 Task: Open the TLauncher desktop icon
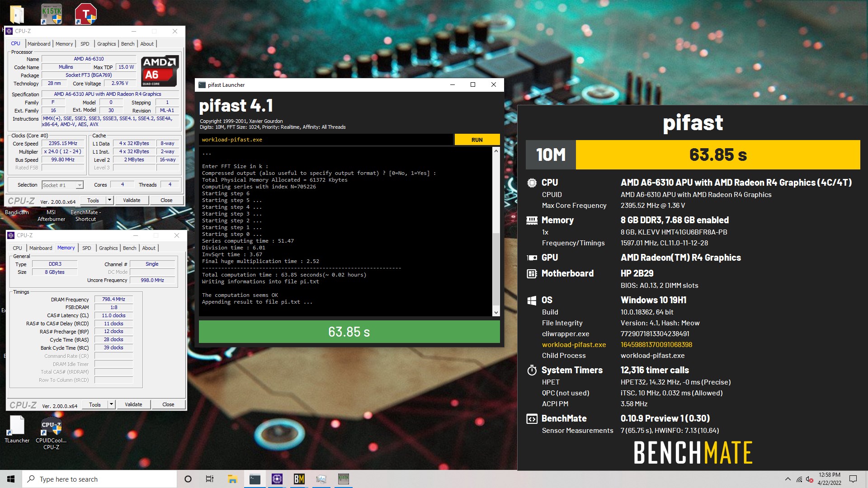point(17,429)
